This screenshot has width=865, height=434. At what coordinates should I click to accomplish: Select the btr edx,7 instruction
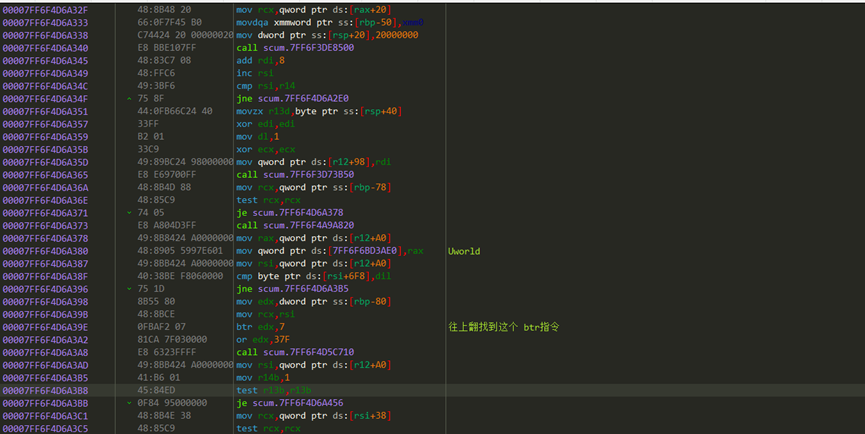click(x=260, y=327)
